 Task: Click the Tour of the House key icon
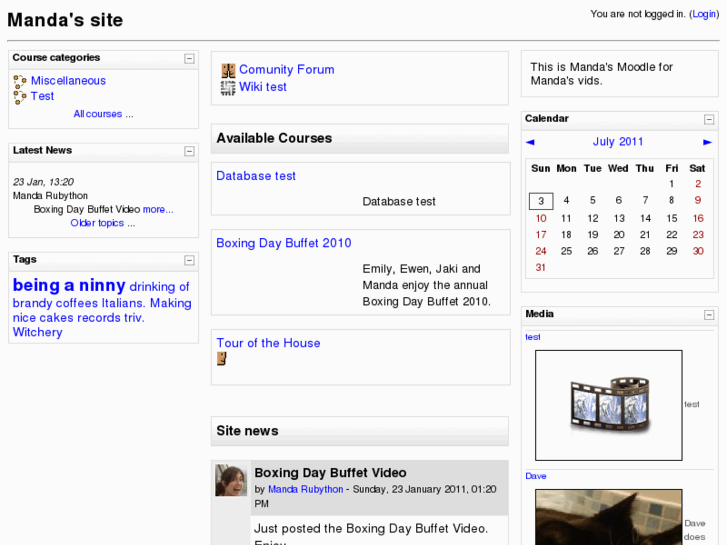(x=222, y=359)
